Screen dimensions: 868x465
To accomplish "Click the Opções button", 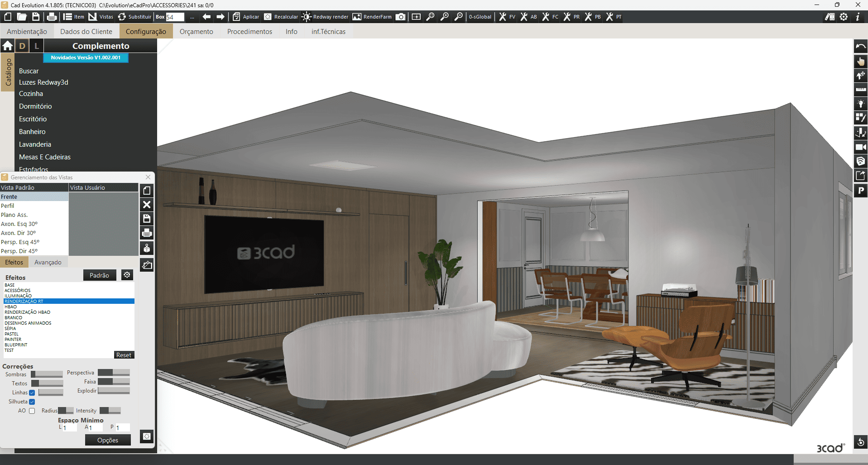I will [108, 440].
